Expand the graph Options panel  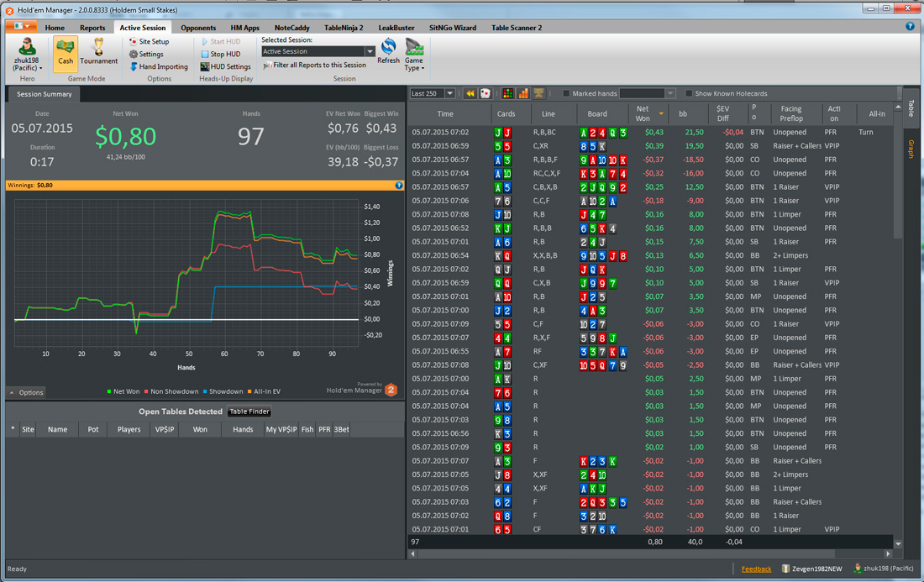click(27, 393)
